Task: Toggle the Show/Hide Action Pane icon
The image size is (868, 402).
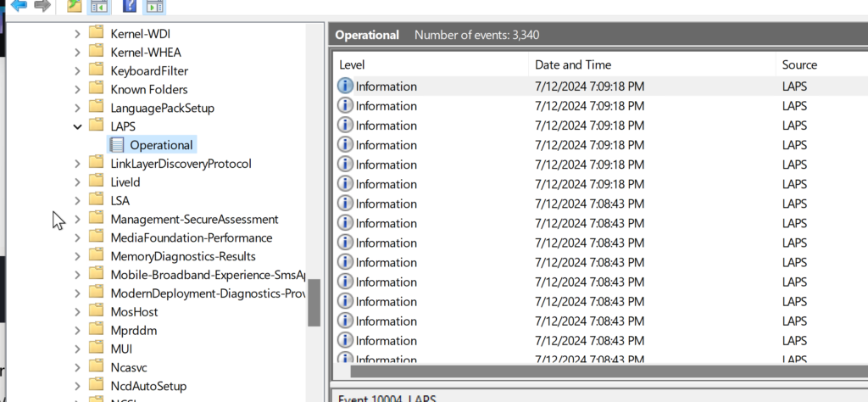Action: click(153, 6)
